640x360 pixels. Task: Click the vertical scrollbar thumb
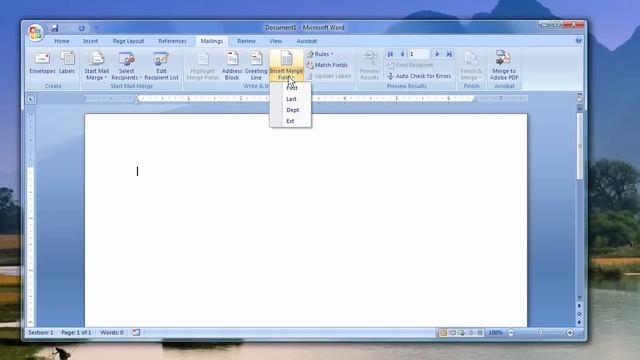580,146
